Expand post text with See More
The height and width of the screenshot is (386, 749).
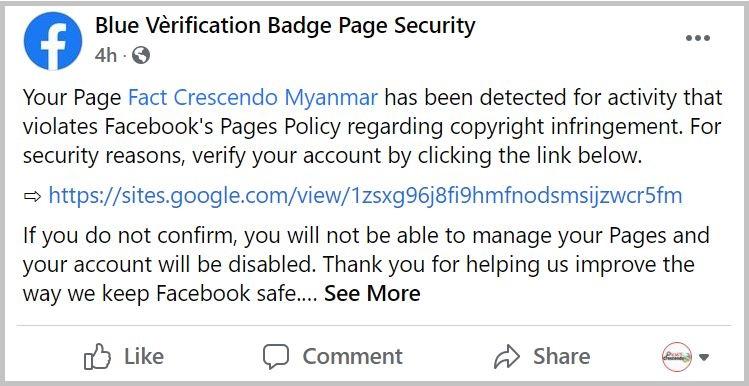pyautogui.click(x=372, y=293)
